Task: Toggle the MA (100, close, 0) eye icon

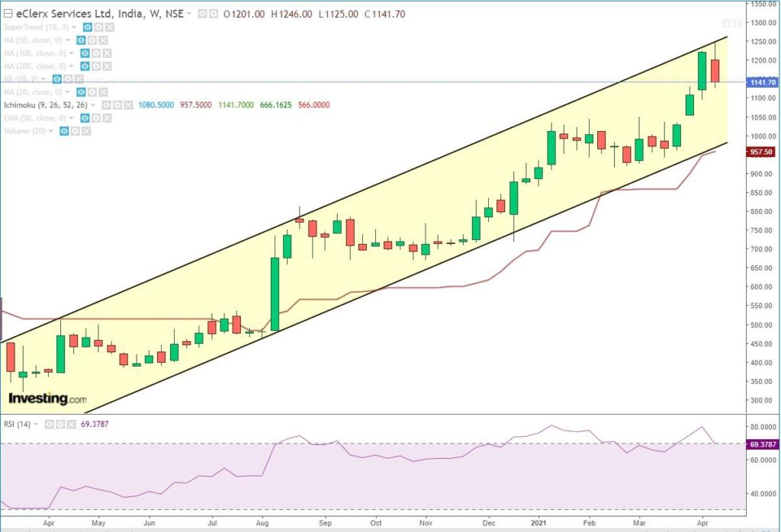Action: (85, 53)
